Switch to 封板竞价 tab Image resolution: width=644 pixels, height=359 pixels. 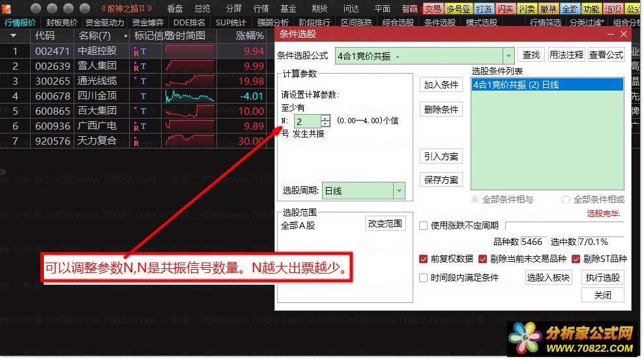pyautogui.click(x=62, y=23)
